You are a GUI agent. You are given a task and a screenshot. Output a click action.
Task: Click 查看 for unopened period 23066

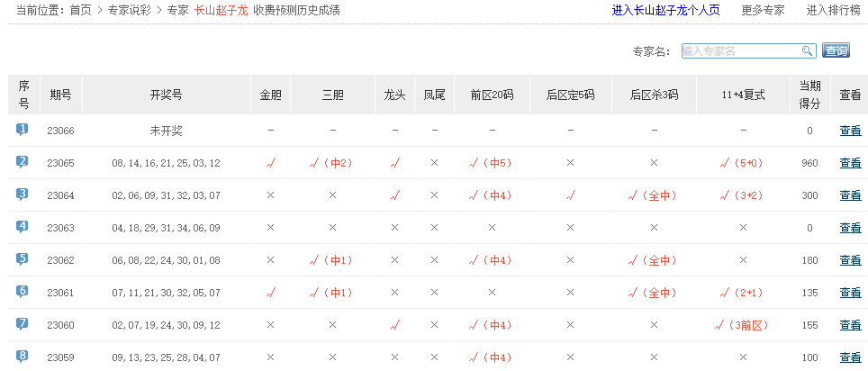point(850,131)
